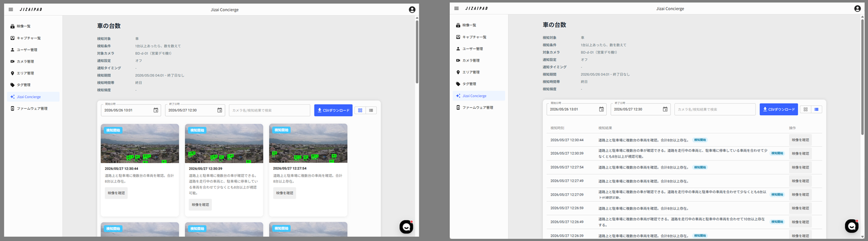Image resolution: width=868 pixels, height=241 pixels.
Task: Click 映像を確認 for 12:30:44 list row
Action: tap(800, 140)
